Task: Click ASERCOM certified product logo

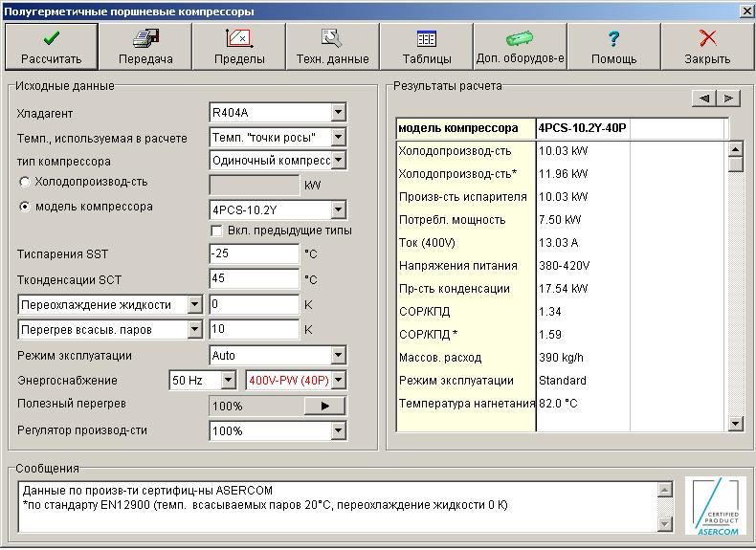Action: 715,506
